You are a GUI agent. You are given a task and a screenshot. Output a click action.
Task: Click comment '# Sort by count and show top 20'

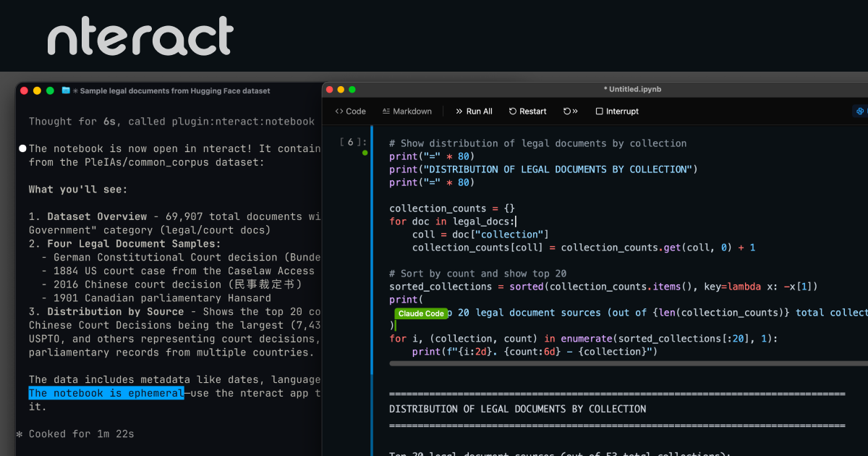click(x=478, y=274)
